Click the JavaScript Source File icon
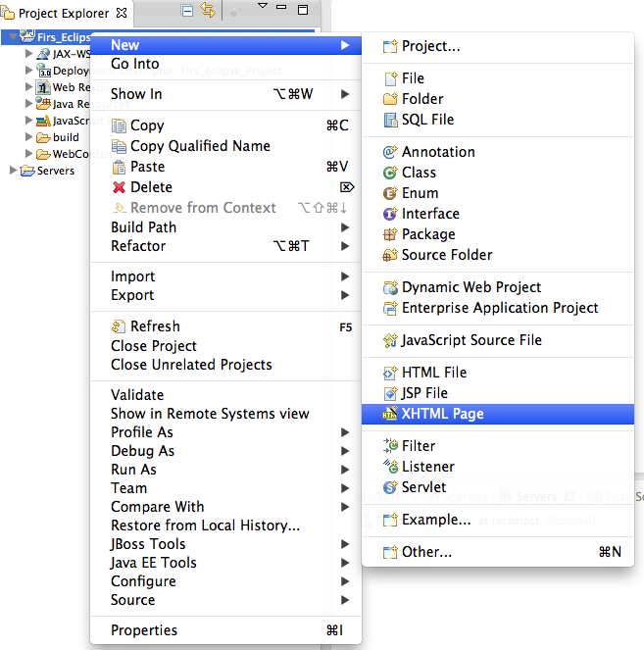The width and height of the screenshot is (644, 650). pyautogui.click(x=390, y=340)
